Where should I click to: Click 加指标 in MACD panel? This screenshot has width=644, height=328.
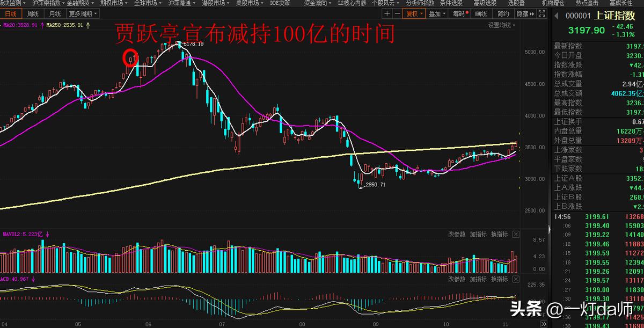click(478, 280)
